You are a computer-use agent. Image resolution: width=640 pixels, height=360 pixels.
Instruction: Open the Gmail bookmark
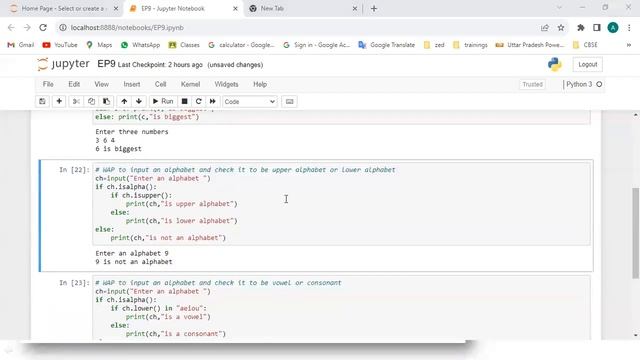pyautogui.click(x=21, y=45)
